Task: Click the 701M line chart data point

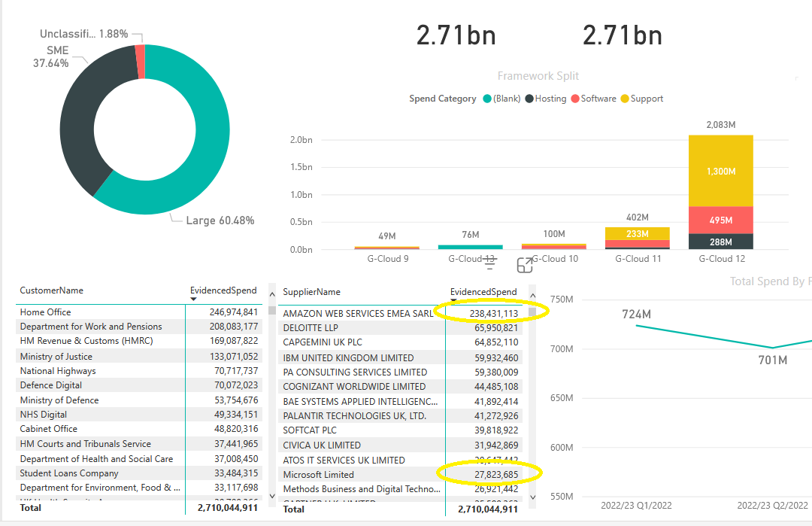Action: point(773,348)
